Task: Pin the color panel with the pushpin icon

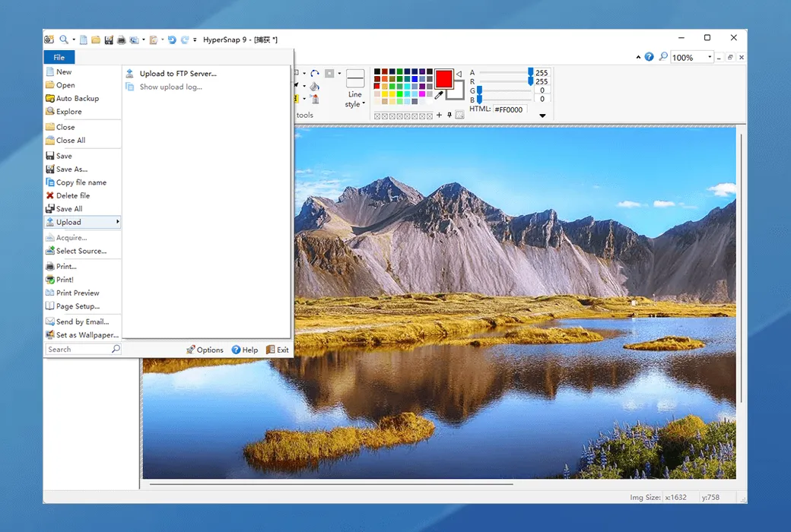Action: [x=451, y=115]
